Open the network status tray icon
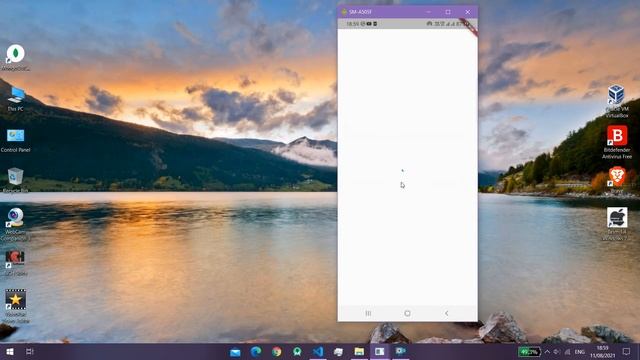 [567, 351]
